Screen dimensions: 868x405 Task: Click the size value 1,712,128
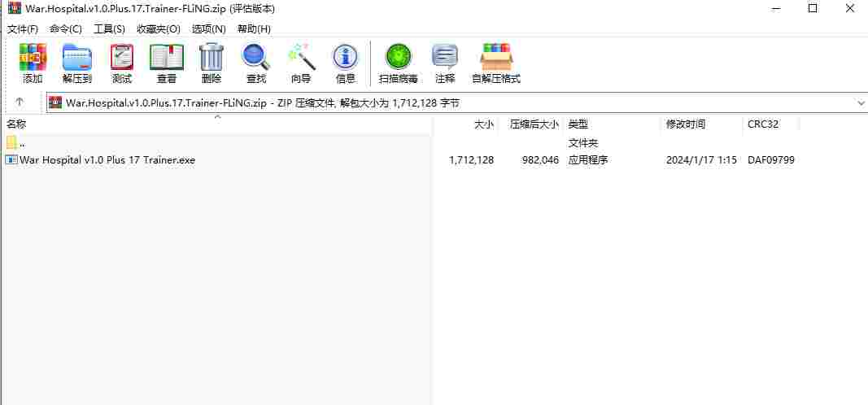(x=472, y=160)
